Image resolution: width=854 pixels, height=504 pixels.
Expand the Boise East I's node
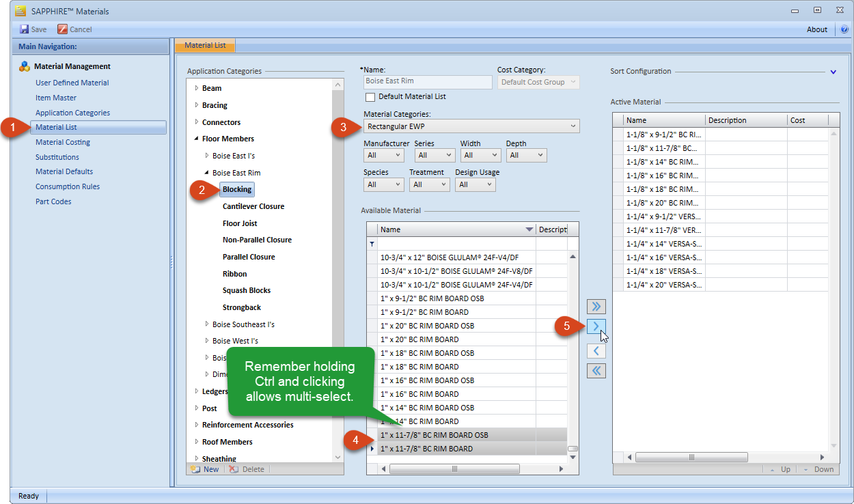coord(207,156)
